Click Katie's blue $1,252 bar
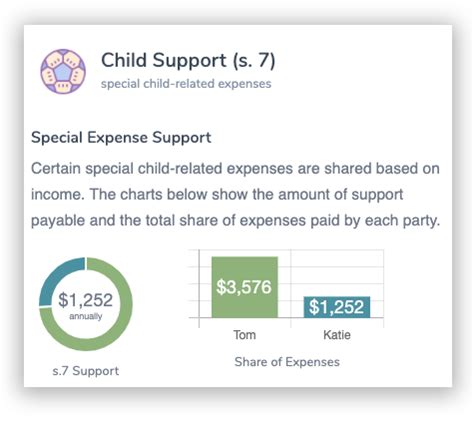Viewport: 474px width, 423px height. click(x=337, y=307)
